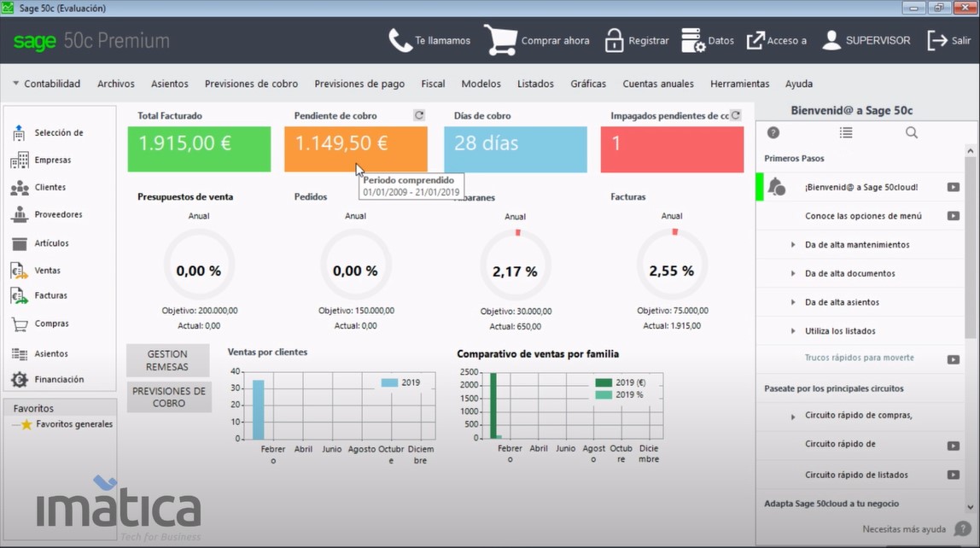Click the Comprar ahora shopping cart icon
The width and height of the screenshot is (980, 548).
coord(499,40)
